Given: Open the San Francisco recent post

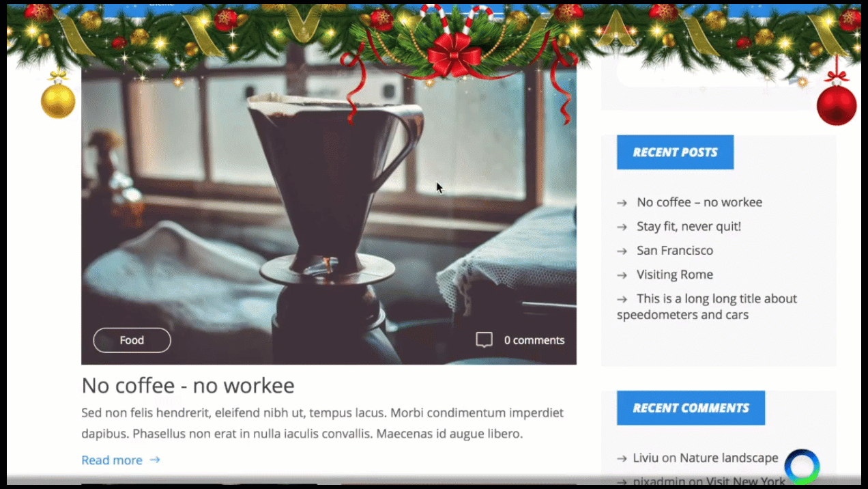Looking at the screenshot, I should click(x=675, y=250).
